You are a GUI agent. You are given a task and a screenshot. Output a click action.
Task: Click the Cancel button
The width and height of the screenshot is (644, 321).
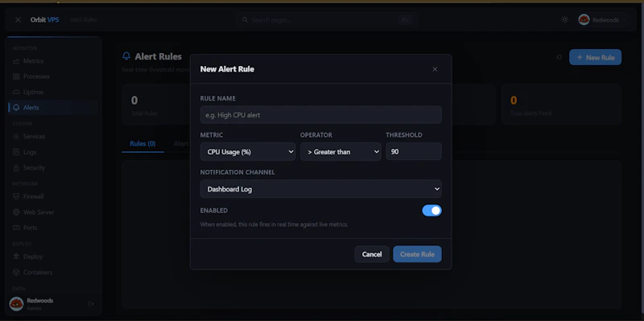point(372,254)
